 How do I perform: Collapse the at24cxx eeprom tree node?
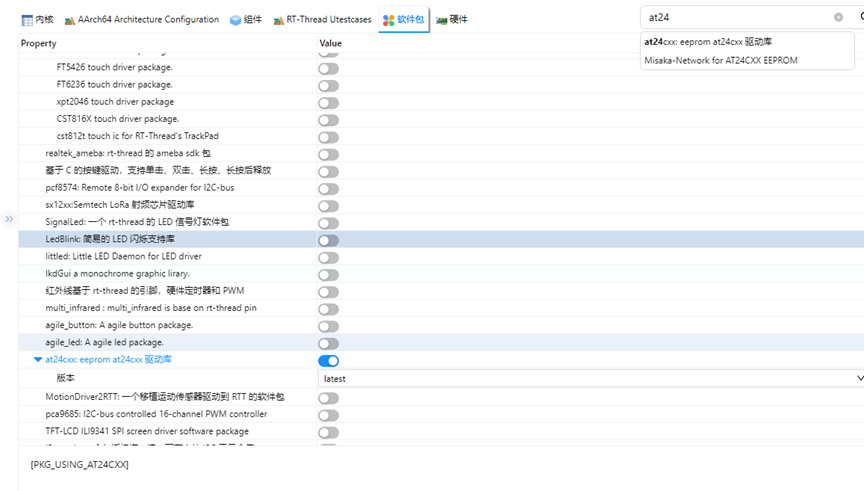point(37,359)
